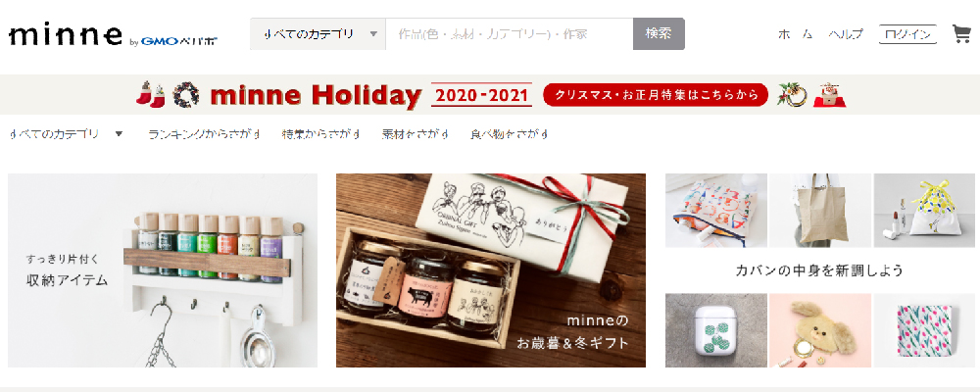Open 特集からさがす menu item

click(x=320, y=134)
